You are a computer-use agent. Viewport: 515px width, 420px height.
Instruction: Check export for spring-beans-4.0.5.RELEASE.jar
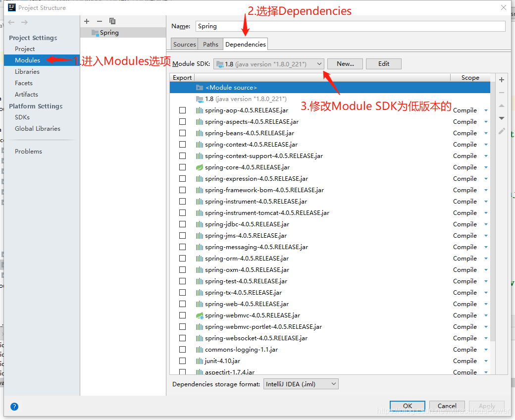[183, 133]
